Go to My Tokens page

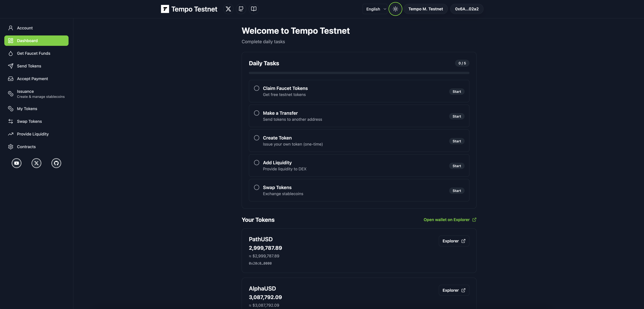[x=36, y=109]
